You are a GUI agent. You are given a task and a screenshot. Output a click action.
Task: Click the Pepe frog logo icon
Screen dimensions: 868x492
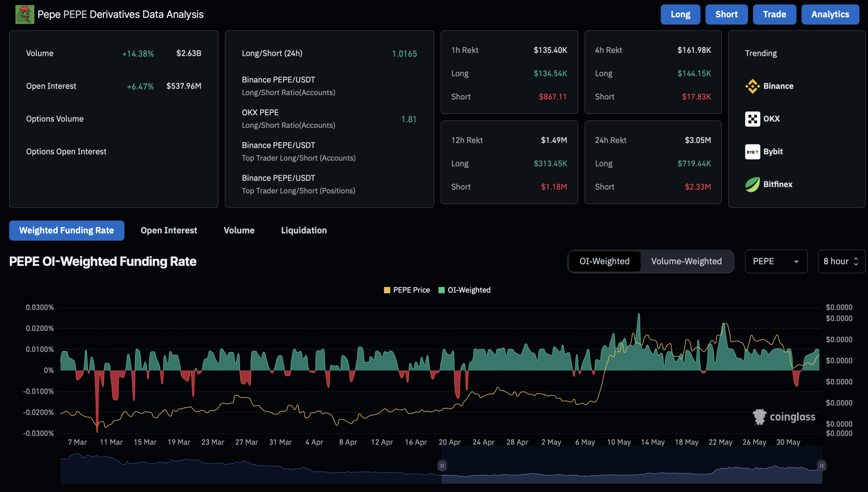click(x=25, y=14)
